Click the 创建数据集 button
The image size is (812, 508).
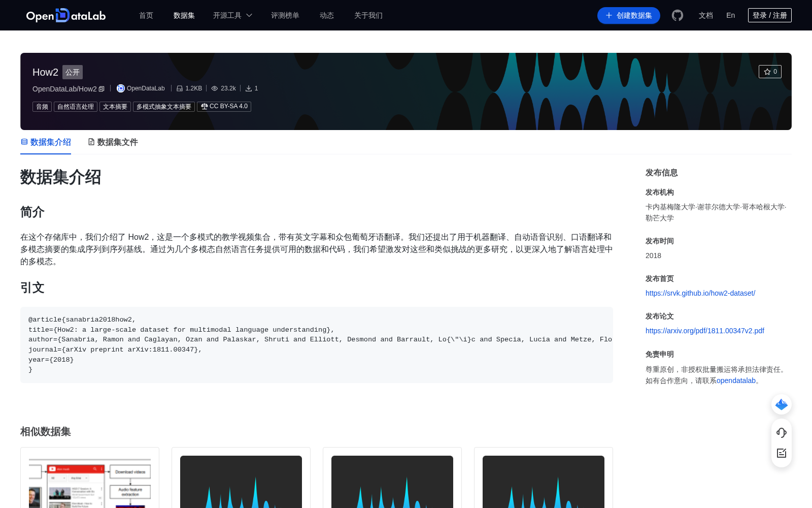[629, 15]
